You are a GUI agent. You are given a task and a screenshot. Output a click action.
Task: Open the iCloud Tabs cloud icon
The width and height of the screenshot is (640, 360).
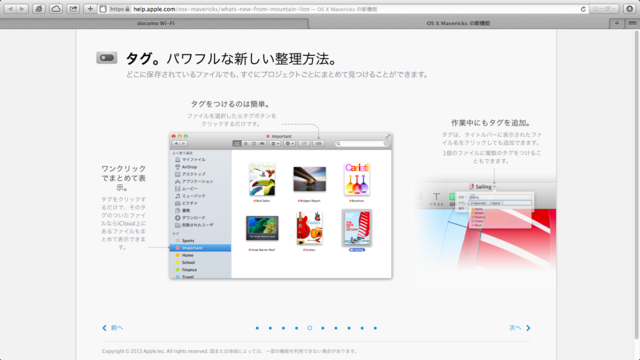tap(56, 9)
